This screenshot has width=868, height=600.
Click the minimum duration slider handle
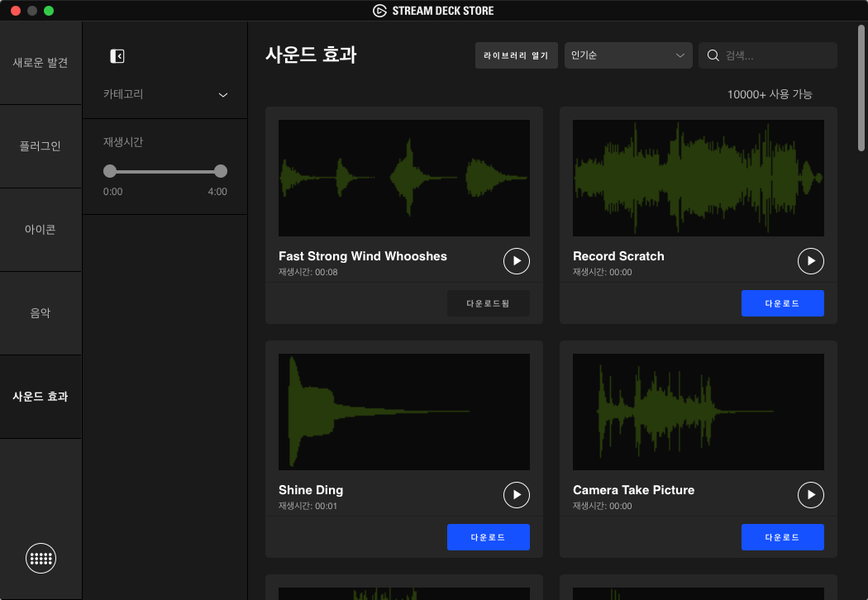coord(110,171)
